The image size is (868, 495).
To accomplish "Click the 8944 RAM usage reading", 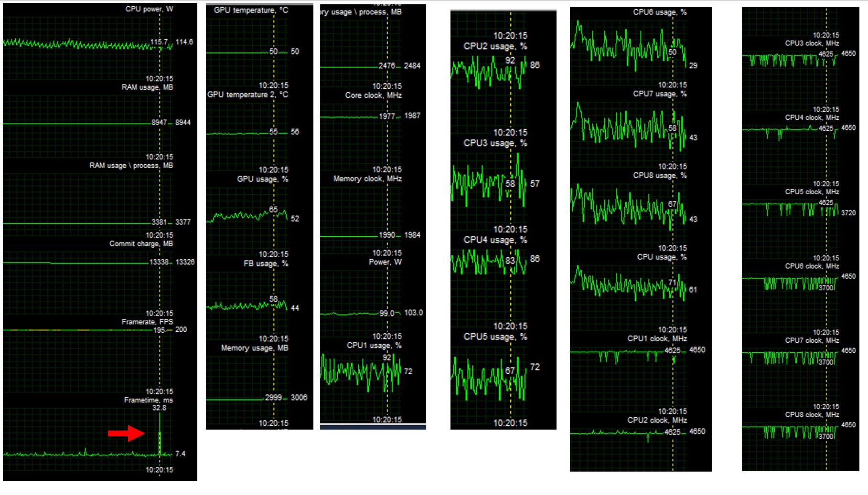I will [x=183, y=123].
